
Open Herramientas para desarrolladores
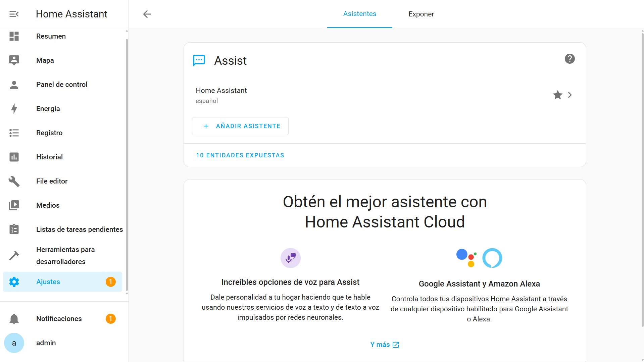pyautogui.click(x=14, y=255)
